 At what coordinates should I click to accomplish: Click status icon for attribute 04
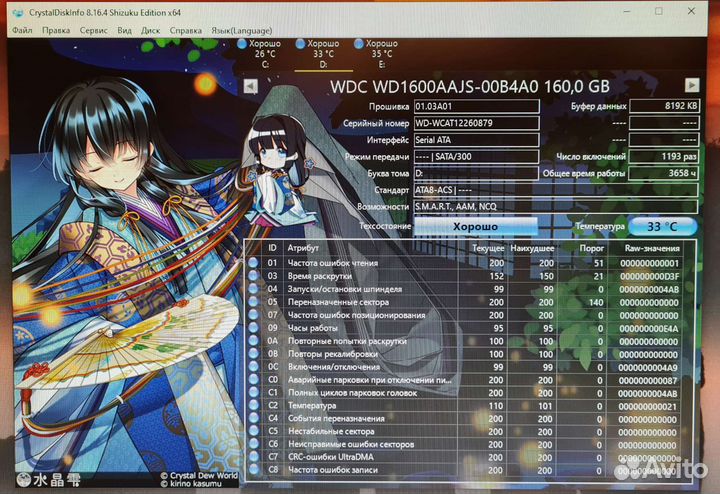point(253,289)
